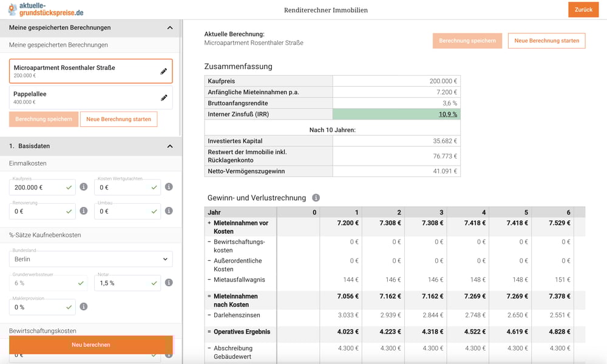Screen dimensions: 607x364
Task: Click Nach 10 Jahren heading
Action: pyautogui.click(x=332, y=130)
